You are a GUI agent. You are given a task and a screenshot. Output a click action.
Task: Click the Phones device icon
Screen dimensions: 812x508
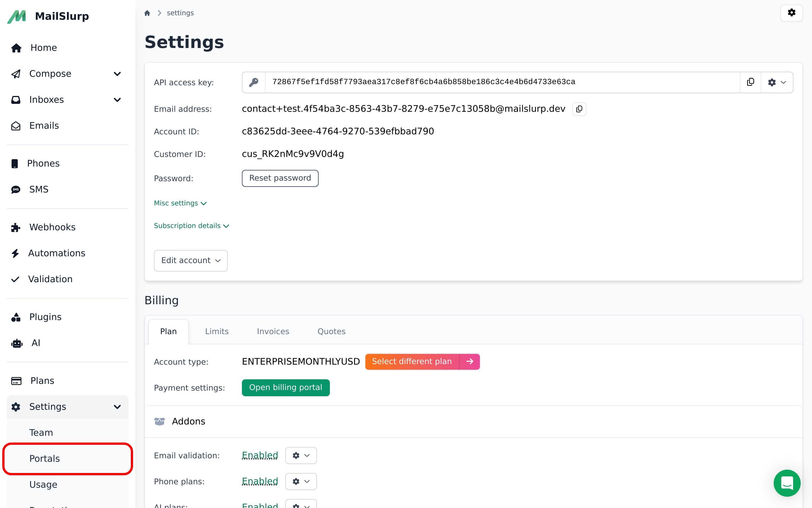tap(15, 164)
